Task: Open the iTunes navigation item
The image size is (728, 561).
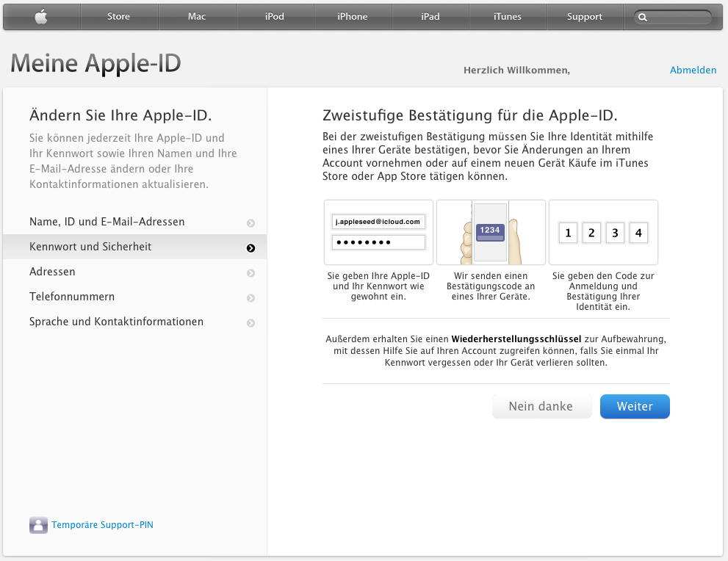Action: 508,17
